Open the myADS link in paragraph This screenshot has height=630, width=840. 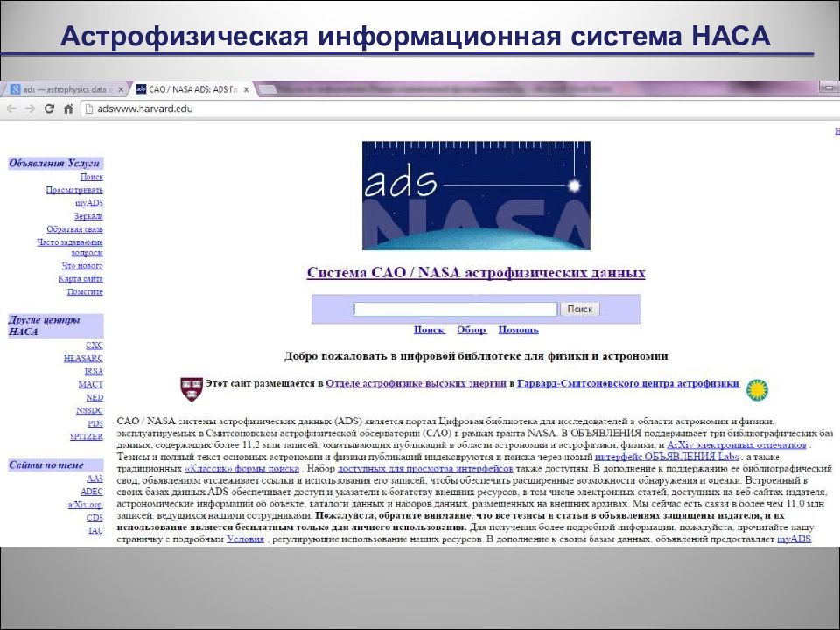point(794,539)
